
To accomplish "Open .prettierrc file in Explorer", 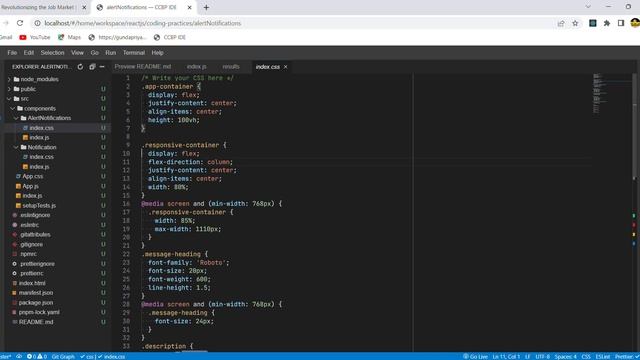I will (x=32, y=273).
